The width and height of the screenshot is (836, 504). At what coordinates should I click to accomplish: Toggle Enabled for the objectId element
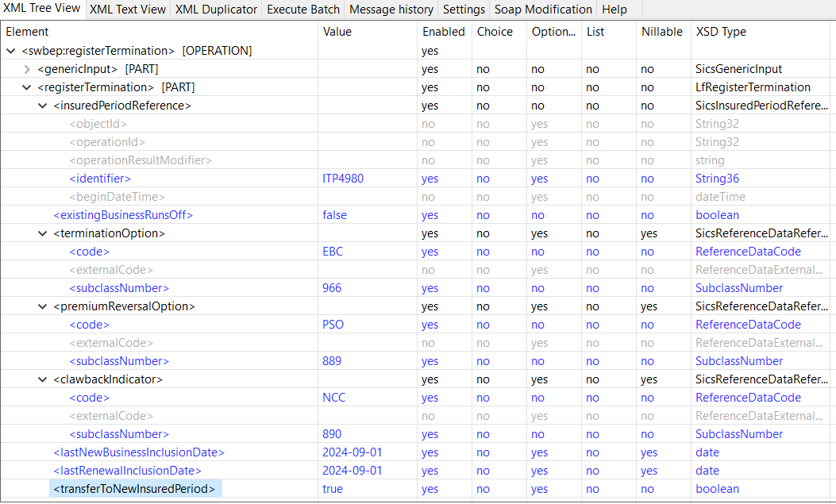click(x=428, y=124)
